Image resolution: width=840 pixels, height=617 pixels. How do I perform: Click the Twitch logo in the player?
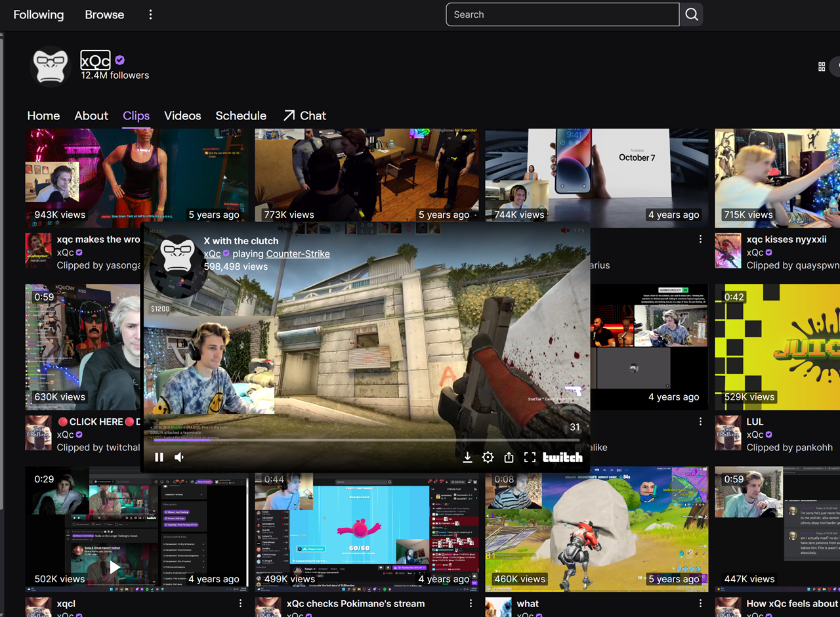click(562, 457)
